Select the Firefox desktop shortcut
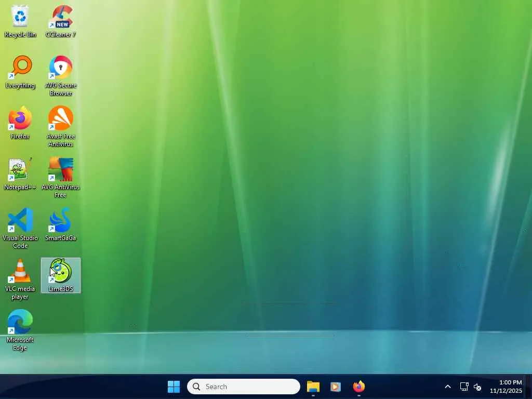Image resolution: width=532 pixels, height=399 pixels. pos(20,123)
